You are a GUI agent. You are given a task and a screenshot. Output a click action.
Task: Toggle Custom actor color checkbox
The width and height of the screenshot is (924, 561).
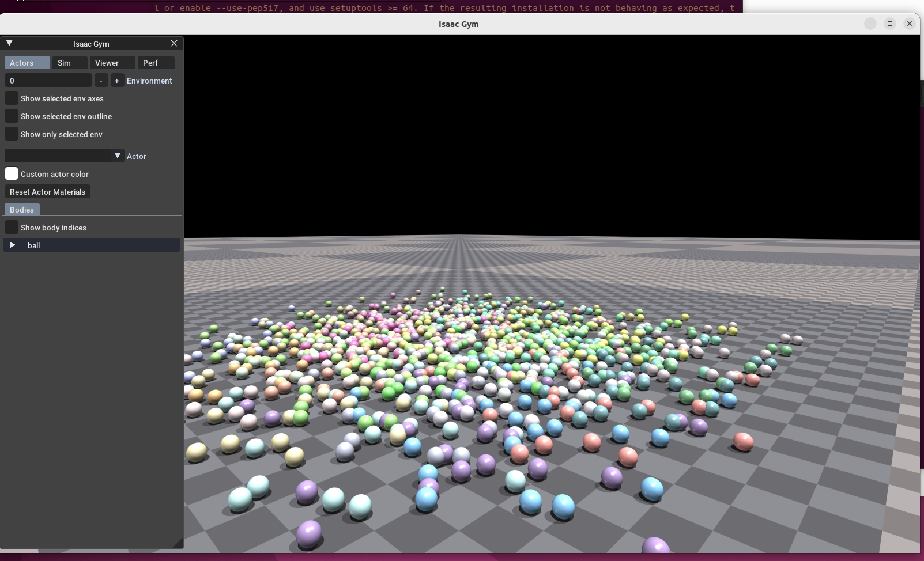click(x=12, y=174)
